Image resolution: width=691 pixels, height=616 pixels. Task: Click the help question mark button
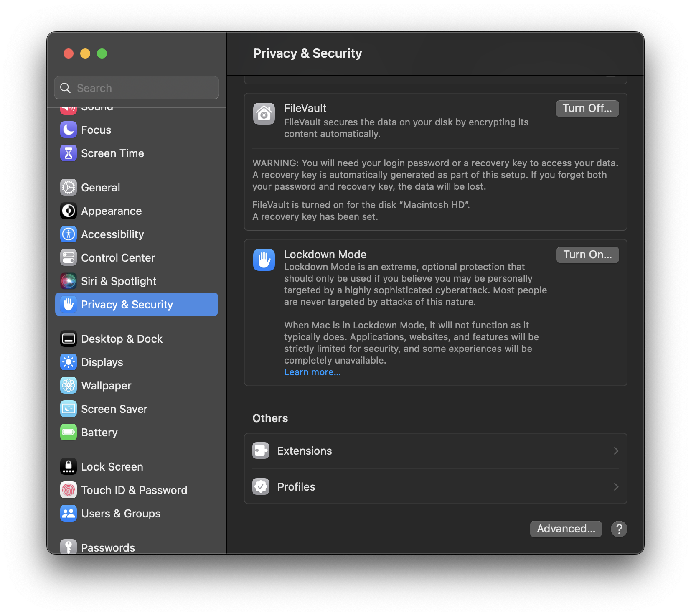click(x=619, y=529)
